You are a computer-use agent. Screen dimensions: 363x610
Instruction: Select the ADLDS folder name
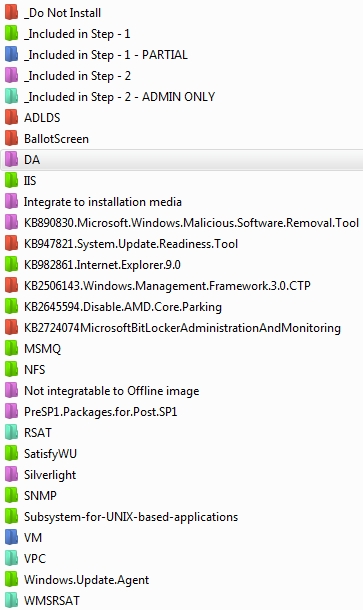(42, 118)
